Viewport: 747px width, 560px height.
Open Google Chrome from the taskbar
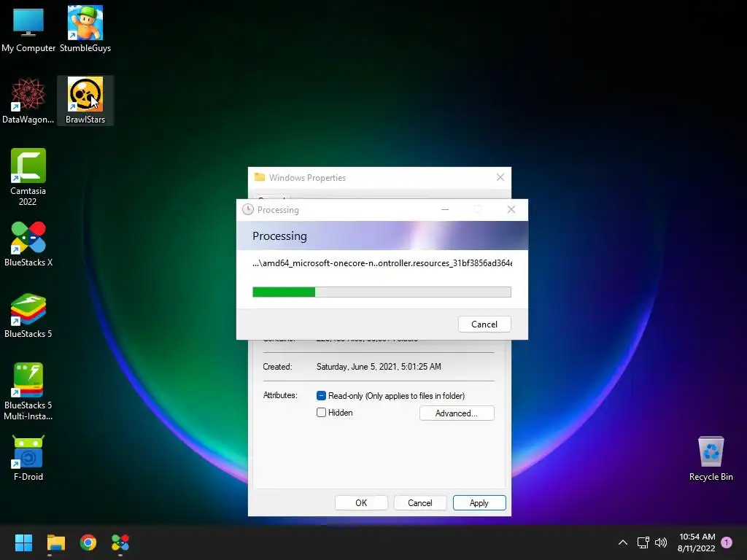click(88, 542)
